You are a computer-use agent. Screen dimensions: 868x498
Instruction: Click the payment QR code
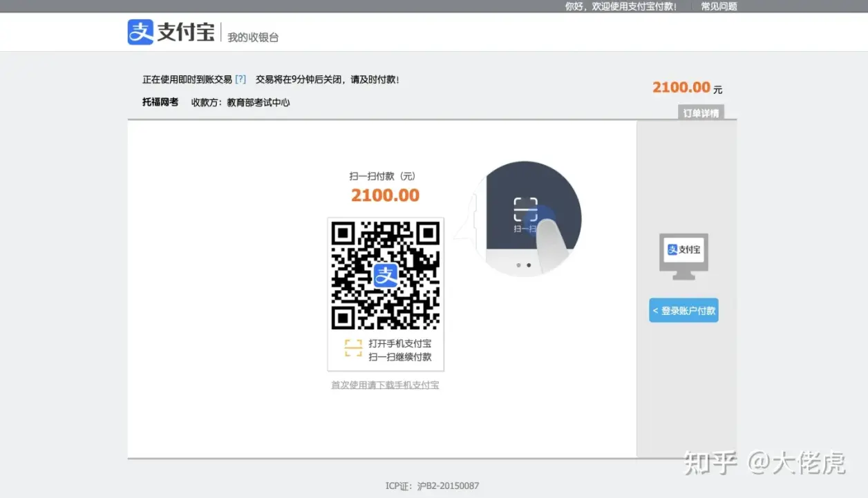click(386, 276)
